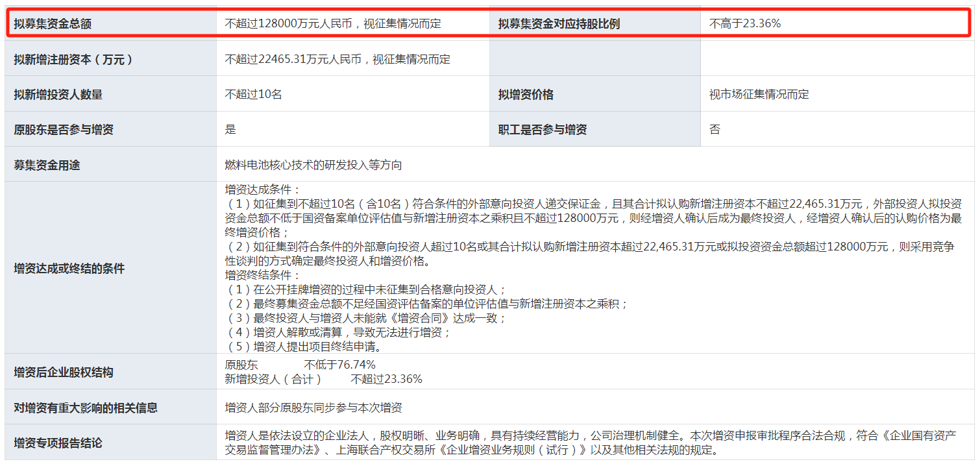
Task: Click the 拟募集资金对应持股比例 header cell
Action: coord(559,24)
